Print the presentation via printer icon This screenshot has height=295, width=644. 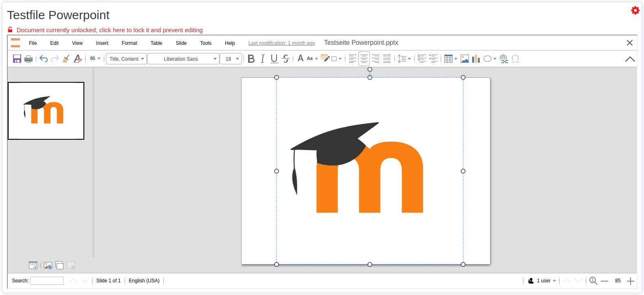pyautogui.click(x=29, y=59)
